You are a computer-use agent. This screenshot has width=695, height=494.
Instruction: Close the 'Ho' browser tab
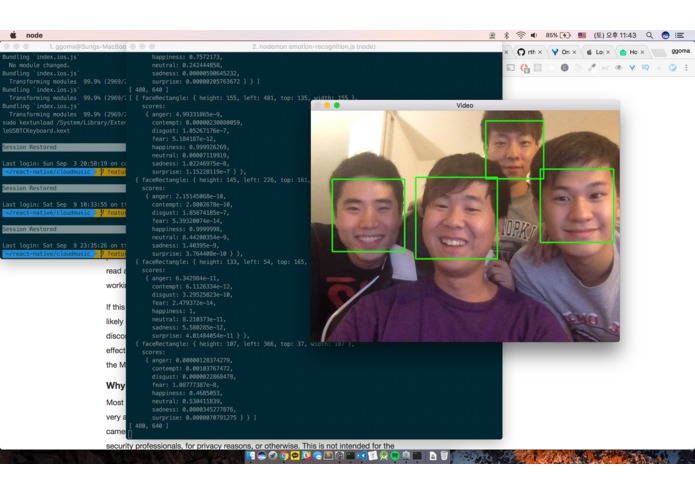pyautogui.click(x=642, y=52)
